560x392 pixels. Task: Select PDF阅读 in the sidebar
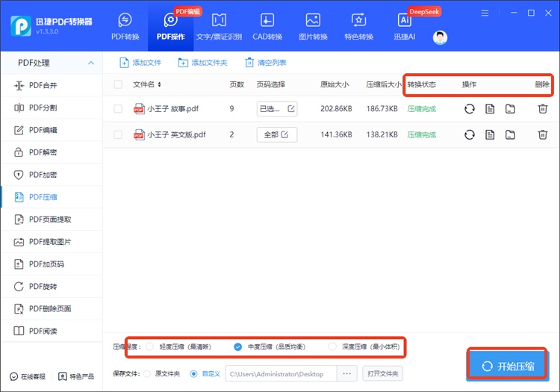pos(52,331)
